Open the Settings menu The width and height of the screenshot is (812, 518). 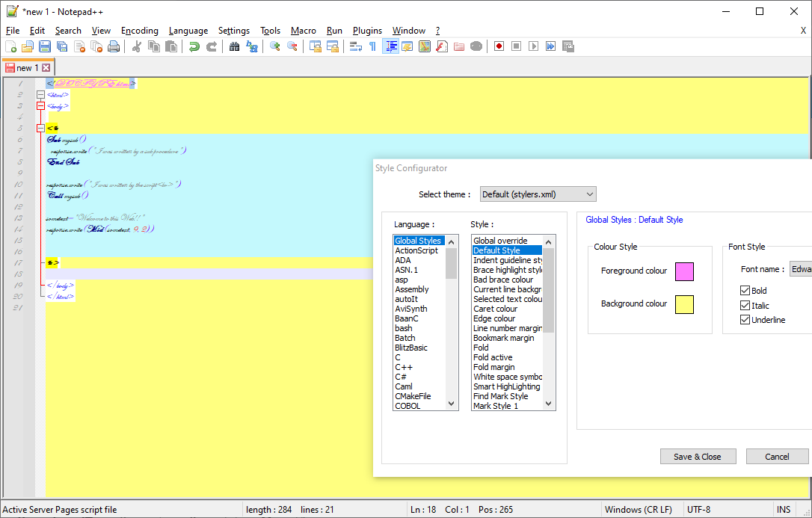(x=234, y=31)
